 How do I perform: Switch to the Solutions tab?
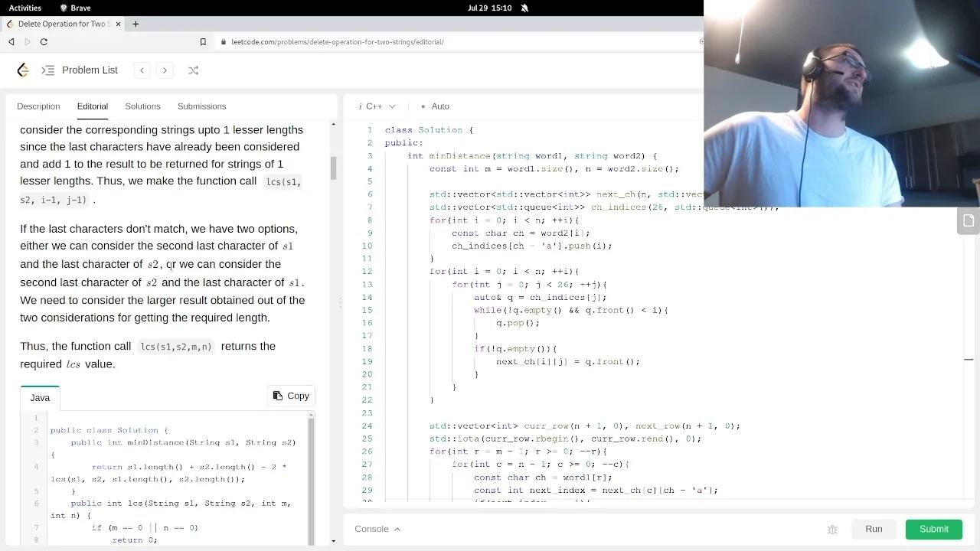point(142,106)
